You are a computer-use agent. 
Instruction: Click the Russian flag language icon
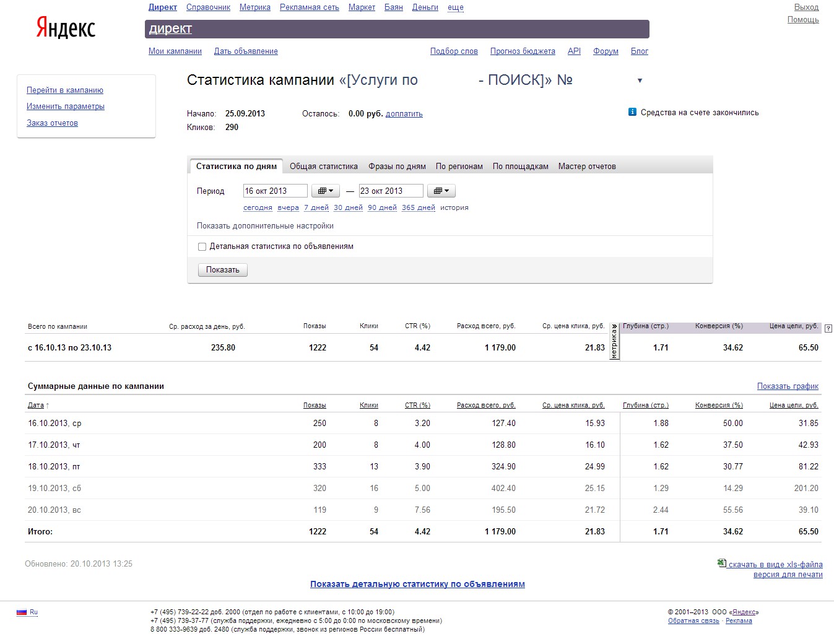(22, 612)
